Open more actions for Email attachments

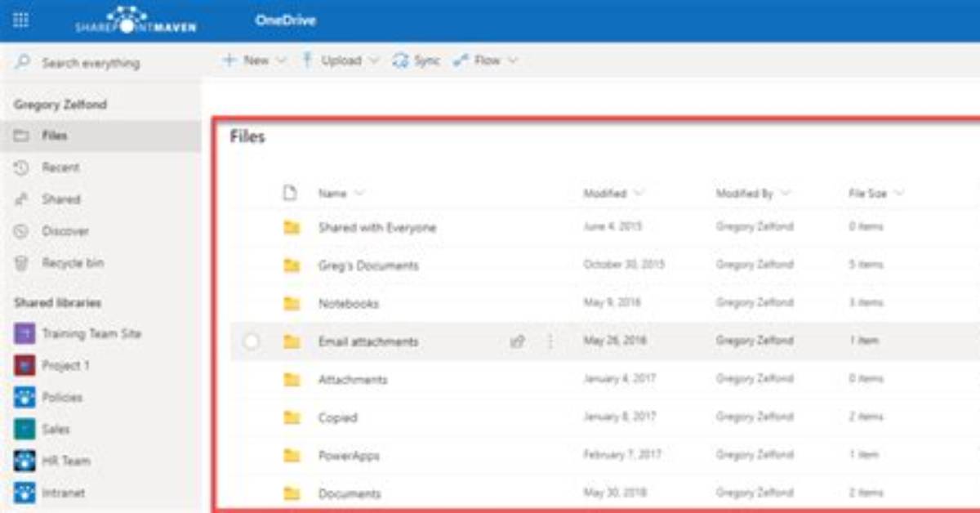(550, 341)
